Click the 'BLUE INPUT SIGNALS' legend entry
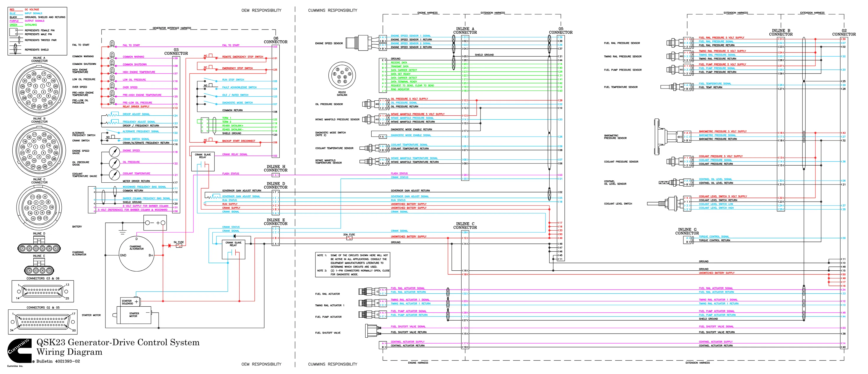Screen dimensions: 868x374 point(26,14)
